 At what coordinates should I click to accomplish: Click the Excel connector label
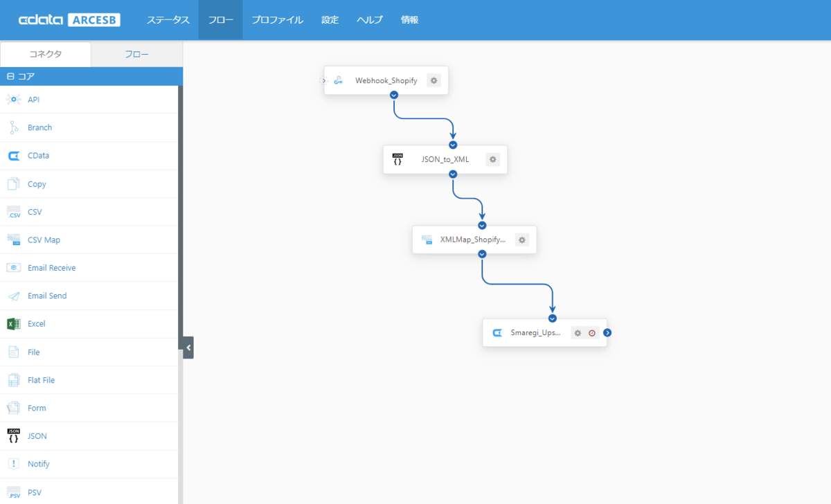point(37,324)
